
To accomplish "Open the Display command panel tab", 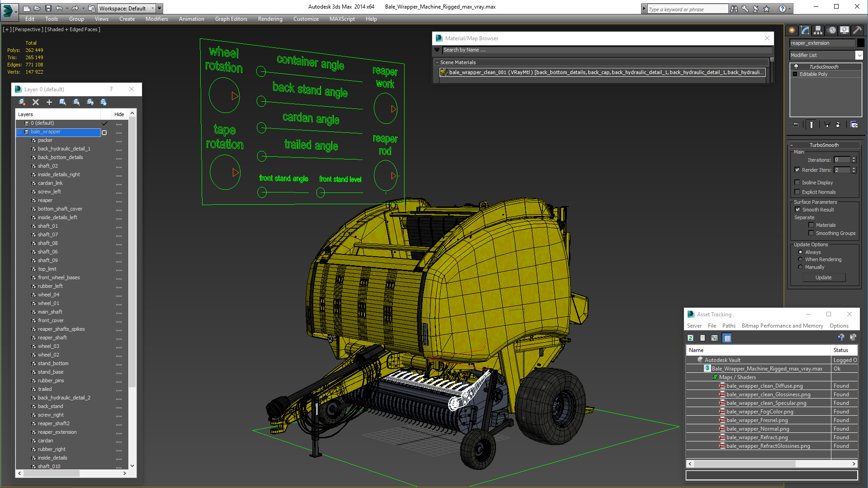I will click(x=844, y=30).
